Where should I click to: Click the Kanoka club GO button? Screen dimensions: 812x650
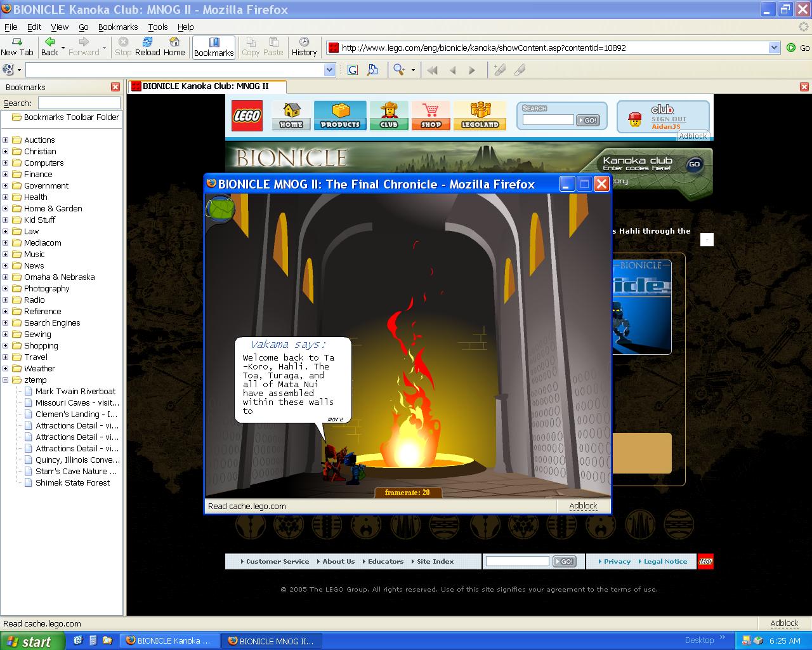click(695, 164)
